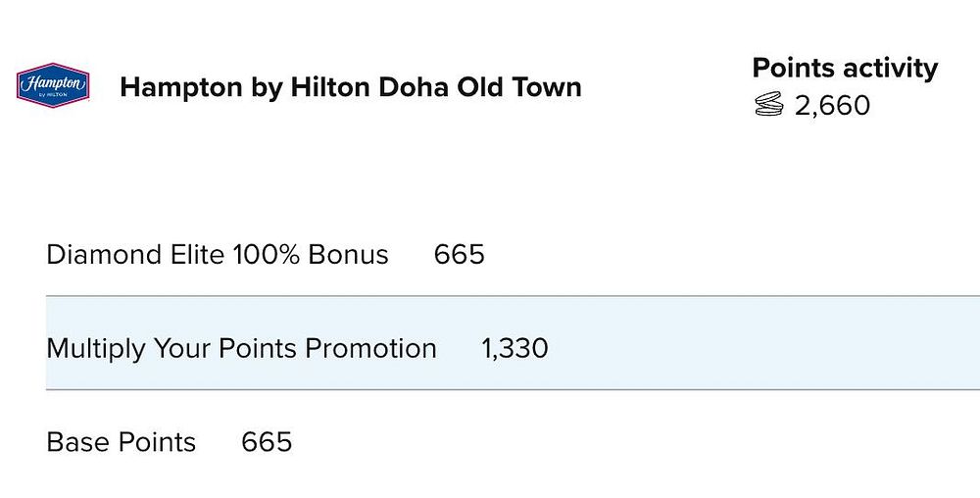
Task: Click the 665 Diamond Elite bonus value
Action: click(460, 255)
